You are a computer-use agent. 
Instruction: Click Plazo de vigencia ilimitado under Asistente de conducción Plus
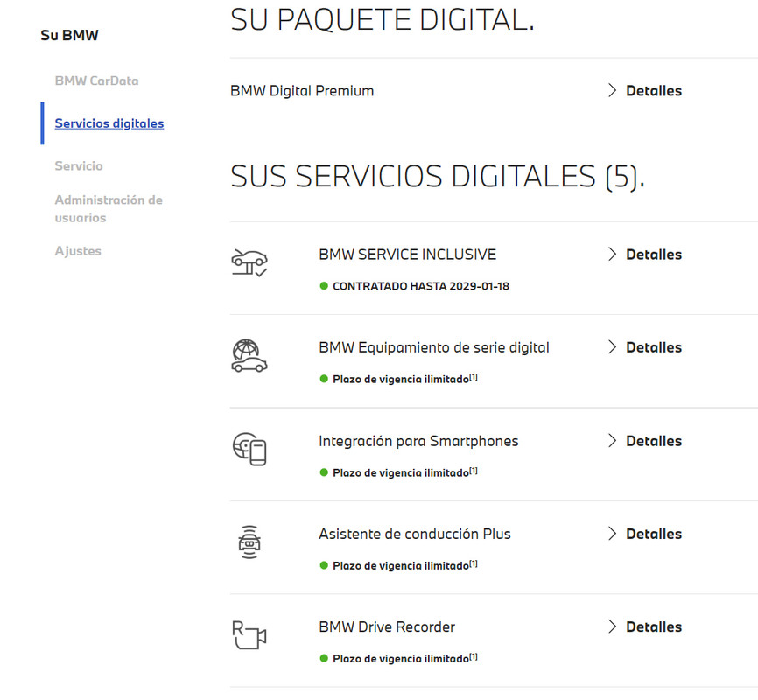coord(401,565)
